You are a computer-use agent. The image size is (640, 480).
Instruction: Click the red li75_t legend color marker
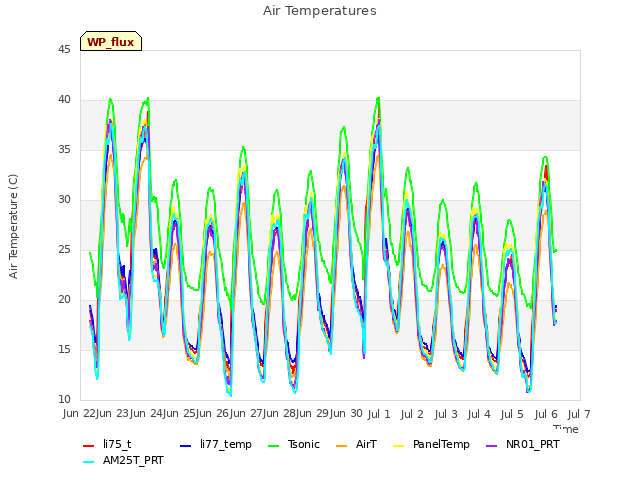(x=88, y=445)
